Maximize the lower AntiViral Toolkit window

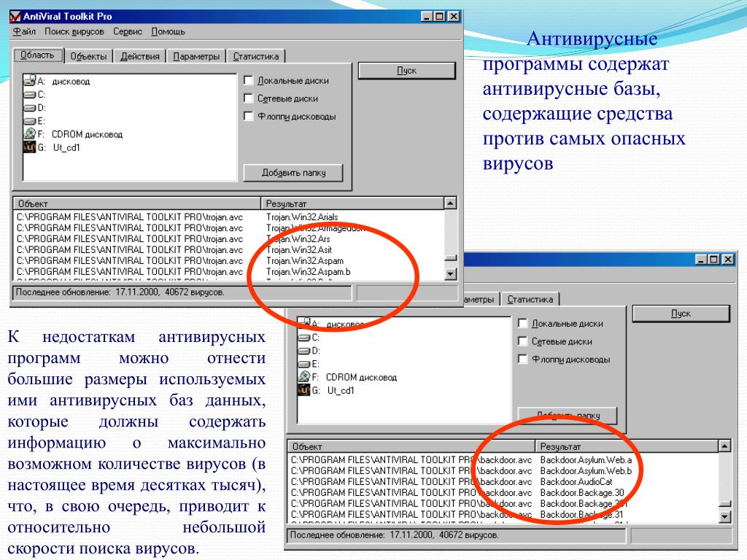pyautogui.click(x=713, y=260)
